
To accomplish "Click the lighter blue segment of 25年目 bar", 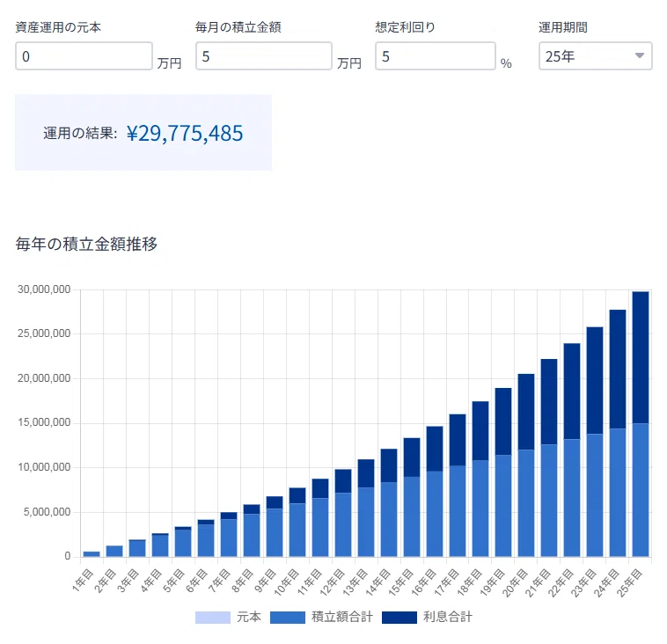I will (641, 490).
